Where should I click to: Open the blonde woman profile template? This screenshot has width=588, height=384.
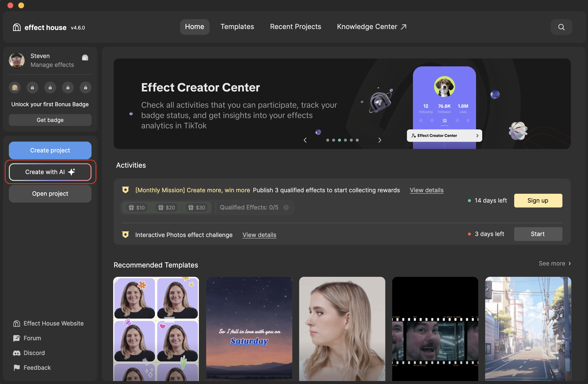pyautogui.click(x=342, y=329)
